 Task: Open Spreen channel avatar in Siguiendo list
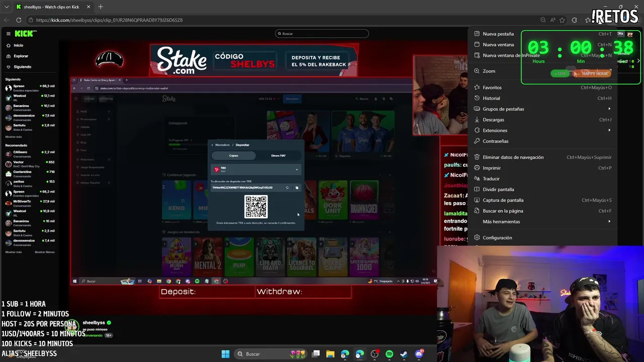(9, 88)
